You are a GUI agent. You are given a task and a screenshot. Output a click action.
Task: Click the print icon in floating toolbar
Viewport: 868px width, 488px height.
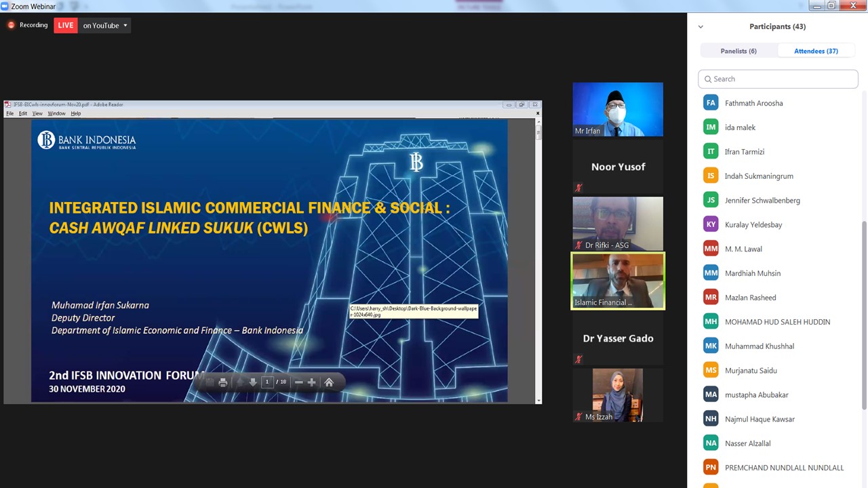(222, 382)
